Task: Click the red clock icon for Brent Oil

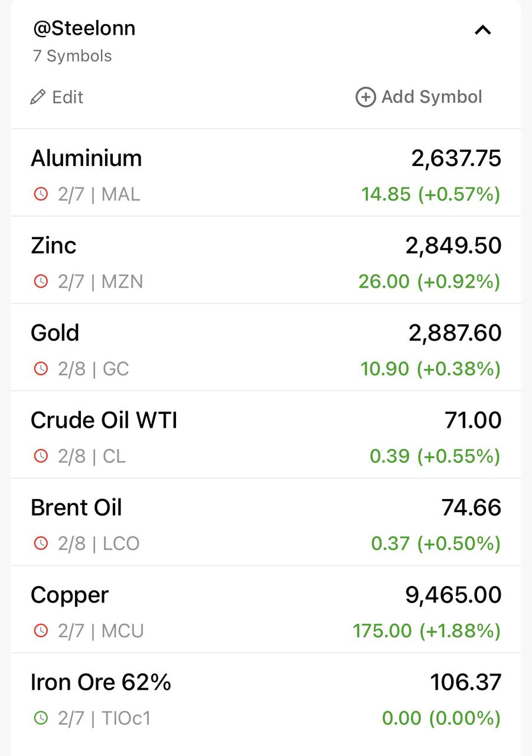Action: tap(40, 543)
